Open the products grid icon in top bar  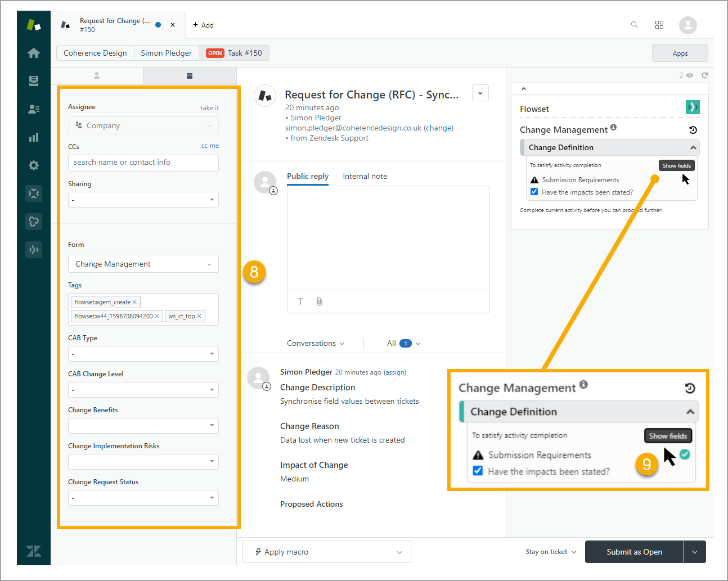[x=659, y=25]
